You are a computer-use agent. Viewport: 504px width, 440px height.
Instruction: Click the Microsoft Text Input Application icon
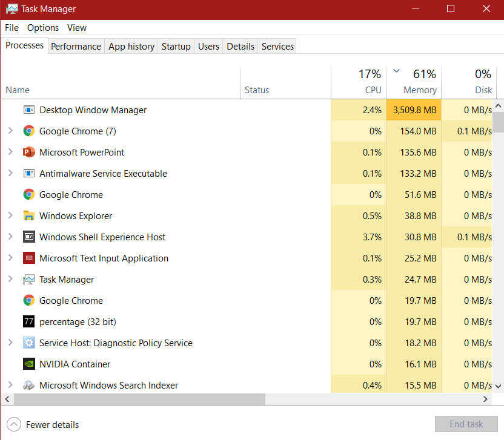point(29,258)
